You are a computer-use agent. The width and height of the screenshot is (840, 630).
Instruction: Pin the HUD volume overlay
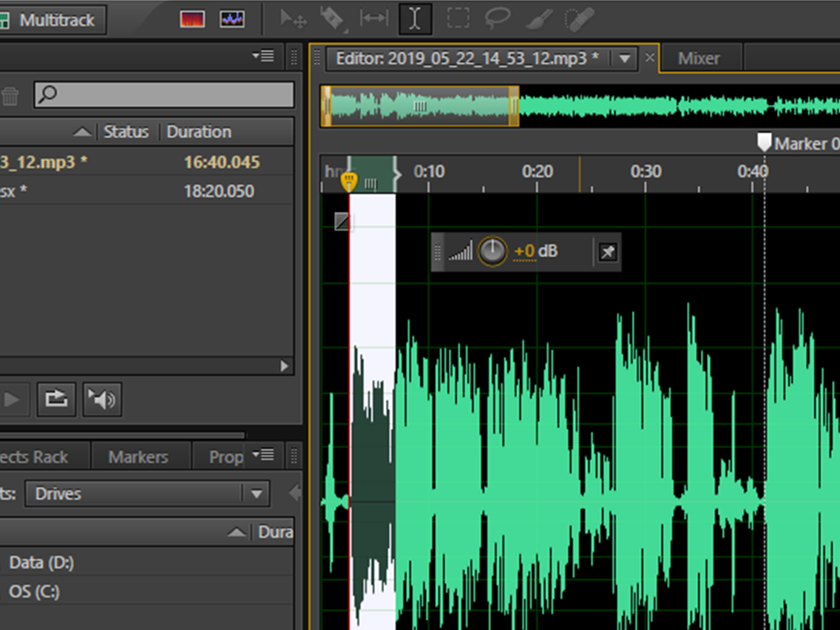coord(607,252)
